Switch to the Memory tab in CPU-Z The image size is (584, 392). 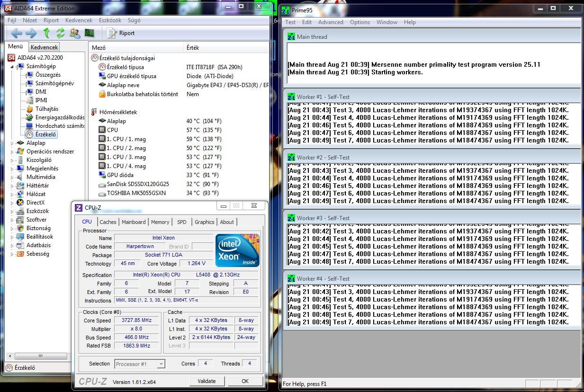(x=160, y=222)
